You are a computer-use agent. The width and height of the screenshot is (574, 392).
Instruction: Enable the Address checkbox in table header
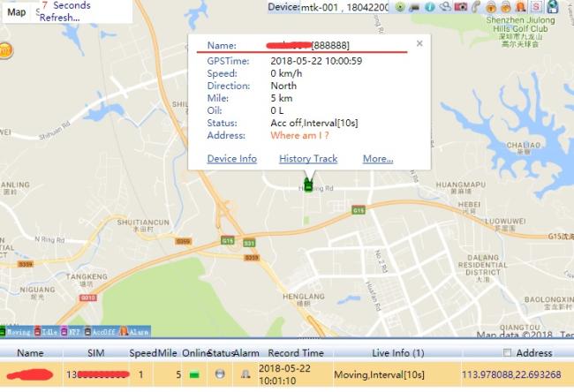[507, 353]
